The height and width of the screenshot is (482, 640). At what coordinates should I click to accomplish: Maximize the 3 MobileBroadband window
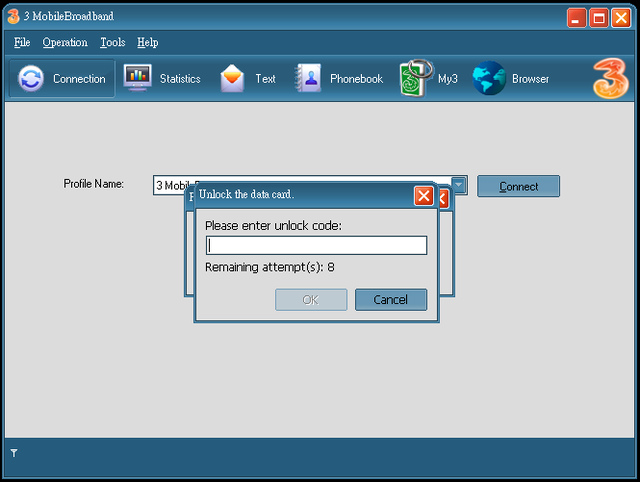(x=599, y=18)
